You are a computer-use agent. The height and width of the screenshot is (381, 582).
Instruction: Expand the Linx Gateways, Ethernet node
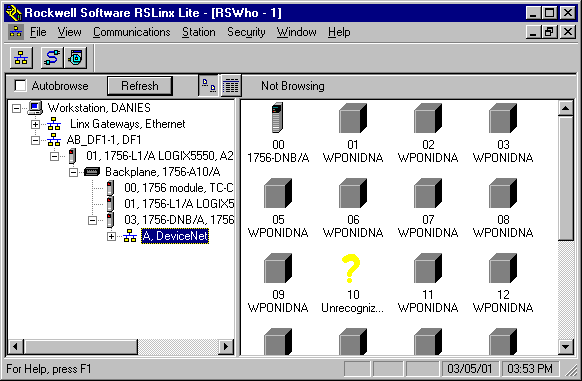(x=35, y=124)
